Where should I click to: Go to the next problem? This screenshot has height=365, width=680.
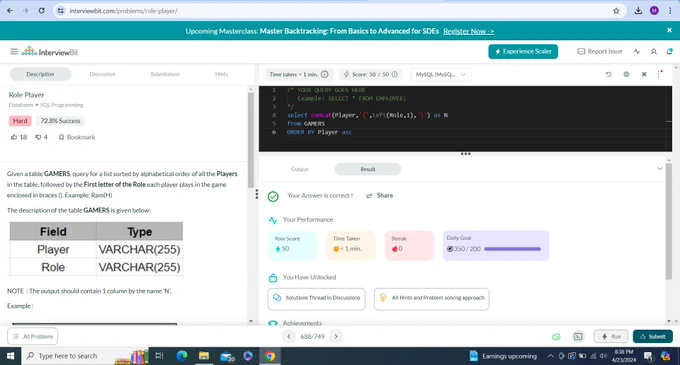click(x=336, y=336)
